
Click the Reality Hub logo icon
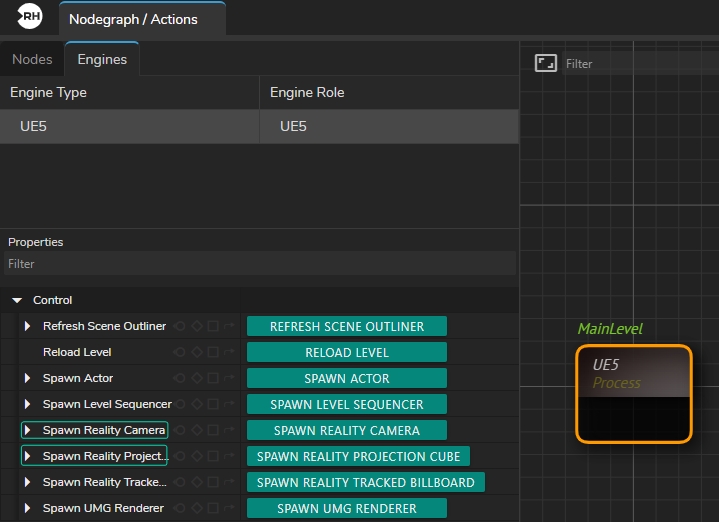pos(30,16)
